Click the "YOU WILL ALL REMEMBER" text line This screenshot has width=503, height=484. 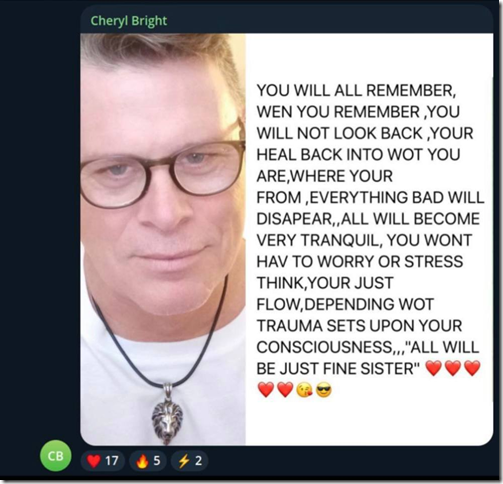pos(356,90)
